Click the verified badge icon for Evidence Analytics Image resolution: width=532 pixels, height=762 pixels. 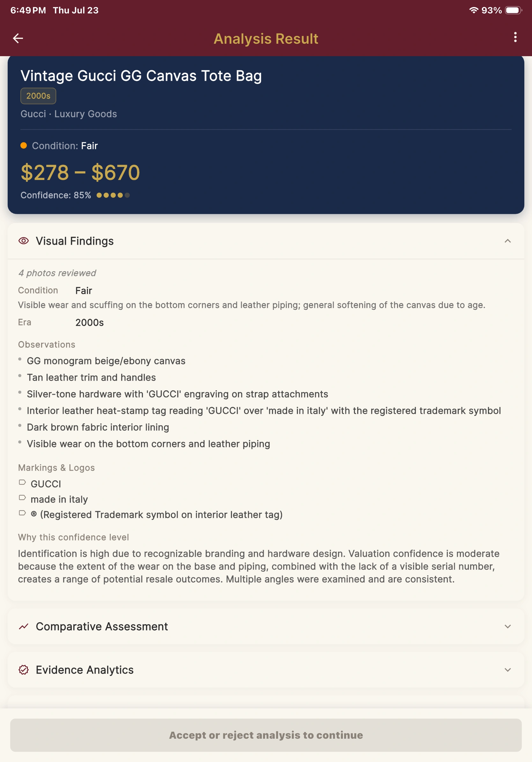(24, 670)
